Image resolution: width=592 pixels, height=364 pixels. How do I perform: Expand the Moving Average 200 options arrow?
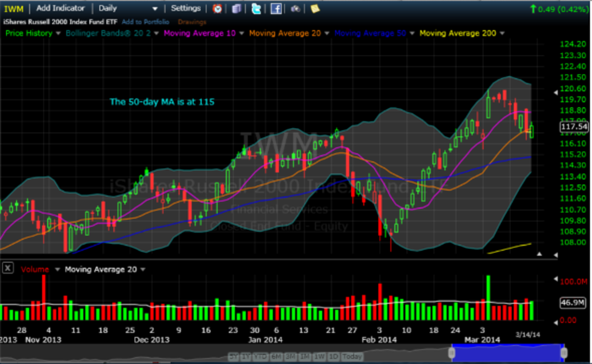coord(502,34)
